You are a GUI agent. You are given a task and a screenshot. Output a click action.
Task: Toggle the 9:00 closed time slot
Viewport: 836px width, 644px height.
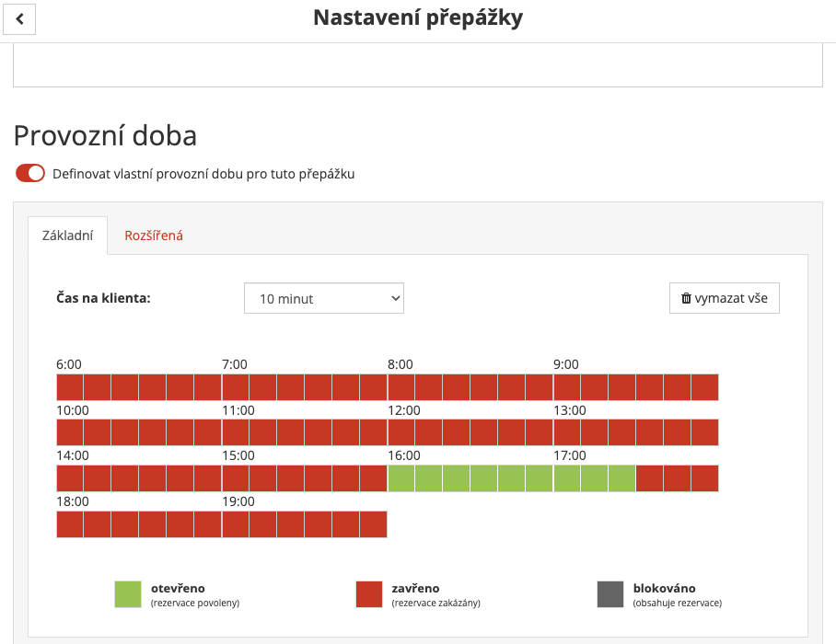pyautogui.click(x=567, y=387)
